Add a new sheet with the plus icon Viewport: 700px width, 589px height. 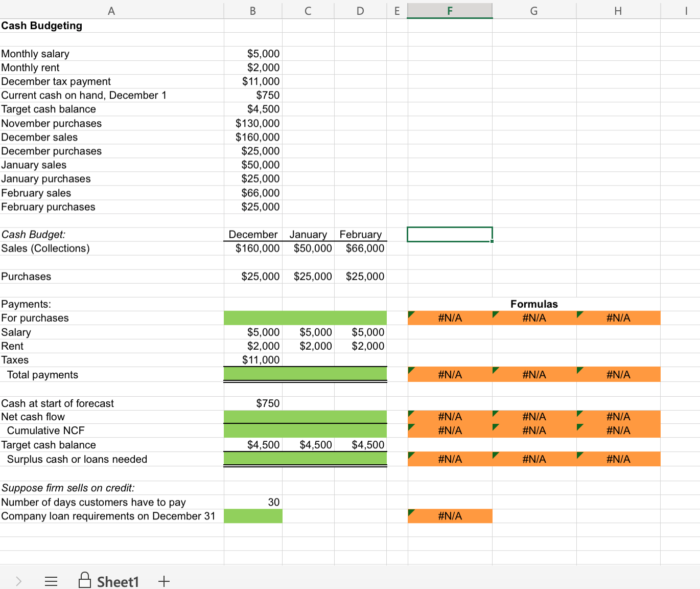[x=164, y=581]
